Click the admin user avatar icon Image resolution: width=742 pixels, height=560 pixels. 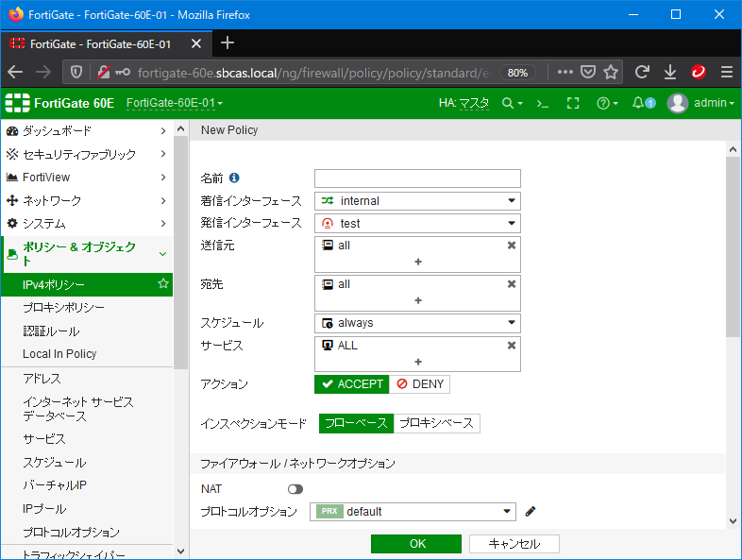click(677, 103)
